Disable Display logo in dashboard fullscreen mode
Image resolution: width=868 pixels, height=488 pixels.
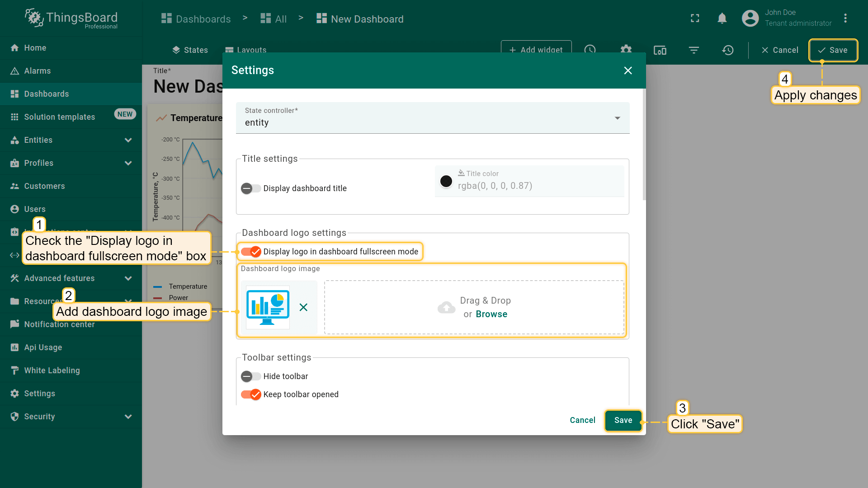click(x=251, y=252)
